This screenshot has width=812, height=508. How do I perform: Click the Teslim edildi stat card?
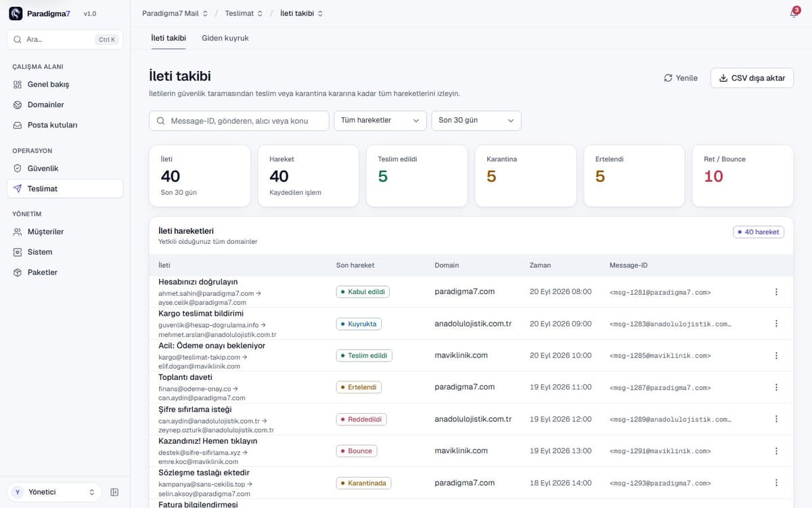coord(417,176)
